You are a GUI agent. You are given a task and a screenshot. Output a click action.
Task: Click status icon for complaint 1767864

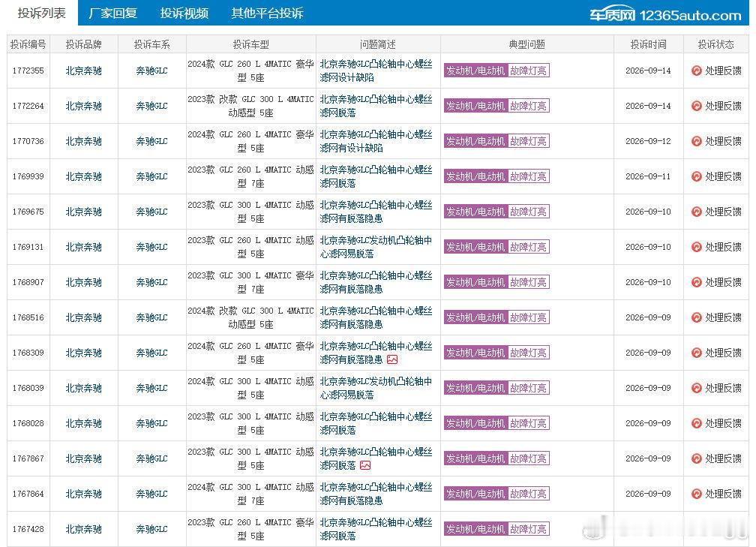pyautogui.click(x=696, y=494)
